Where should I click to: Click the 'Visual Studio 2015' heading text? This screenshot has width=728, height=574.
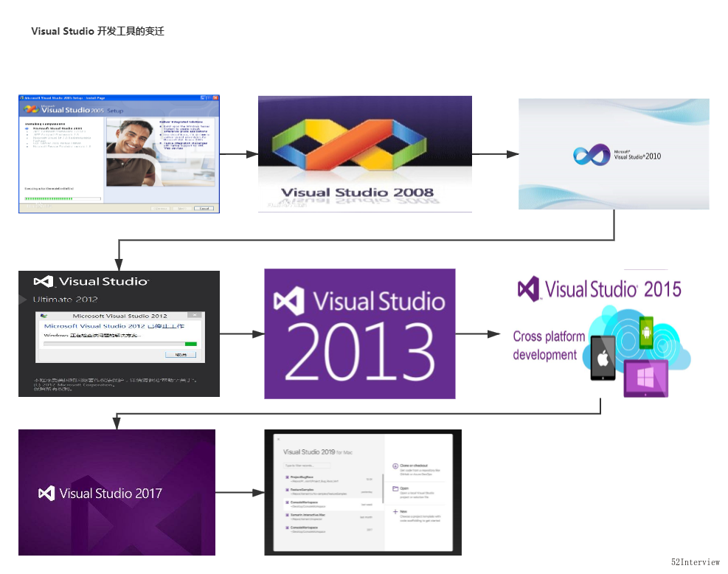613,289
